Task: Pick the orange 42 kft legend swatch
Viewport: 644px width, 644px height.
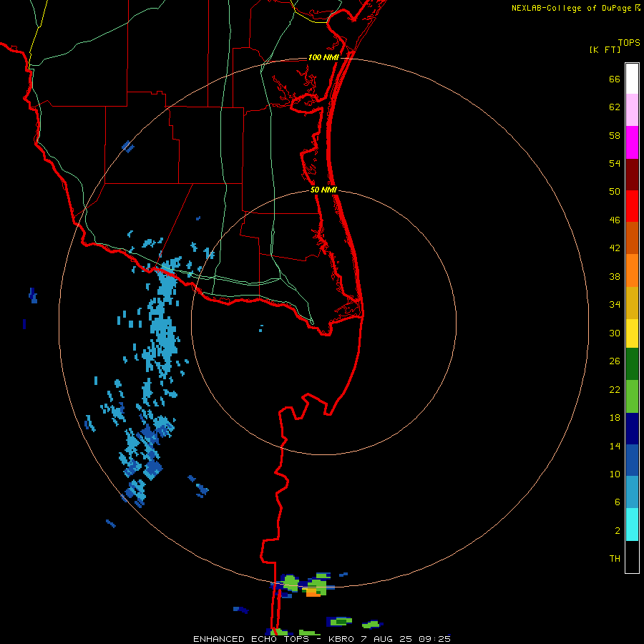Action: 632,270
